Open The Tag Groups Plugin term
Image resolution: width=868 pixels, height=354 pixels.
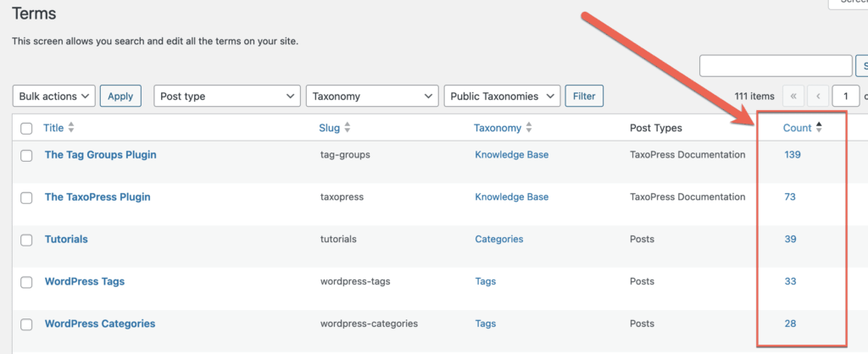coord(100,155)
